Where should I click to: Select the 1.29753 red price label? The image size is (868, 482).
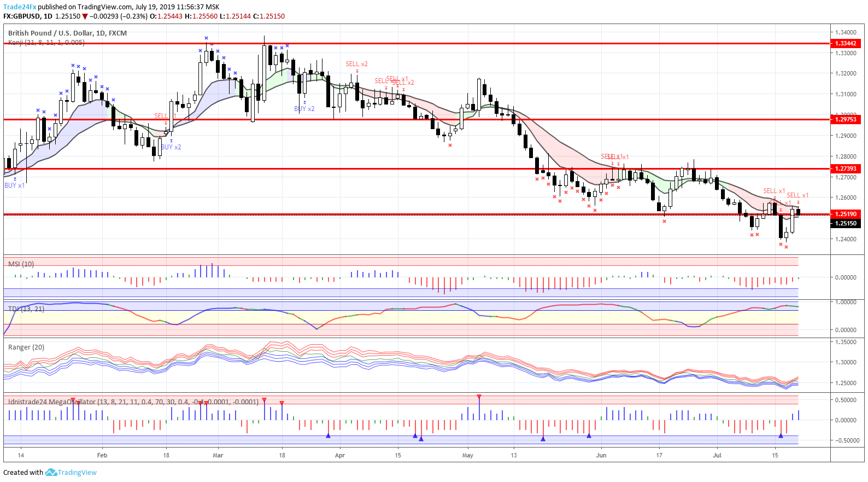[846, 119]
